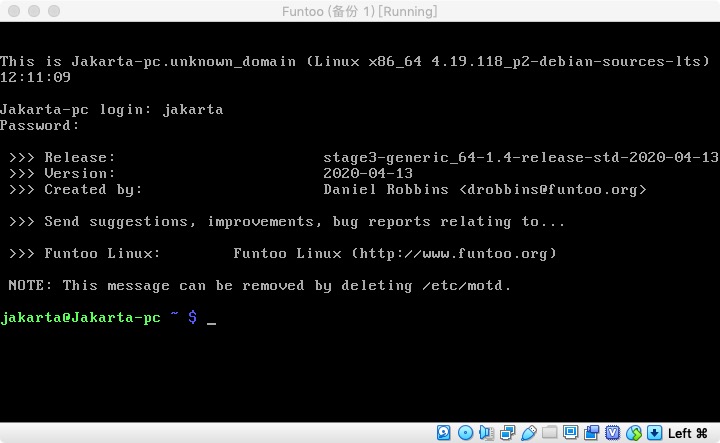This screenshot has height=443, width=720.
Task: Click the 'Password:' prompt line
Action: (x=39, y=125)
